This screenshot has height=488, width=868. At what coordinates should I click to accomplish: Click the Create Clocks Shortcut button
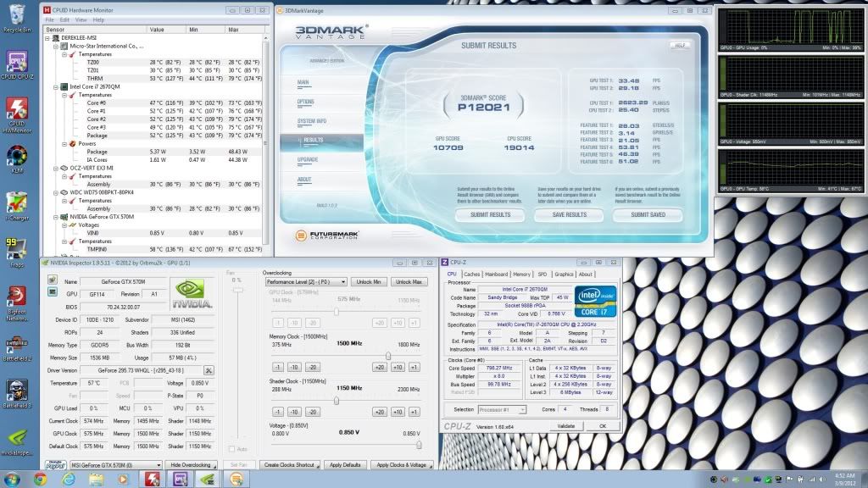pyautogui.click(x=290, y=465)
